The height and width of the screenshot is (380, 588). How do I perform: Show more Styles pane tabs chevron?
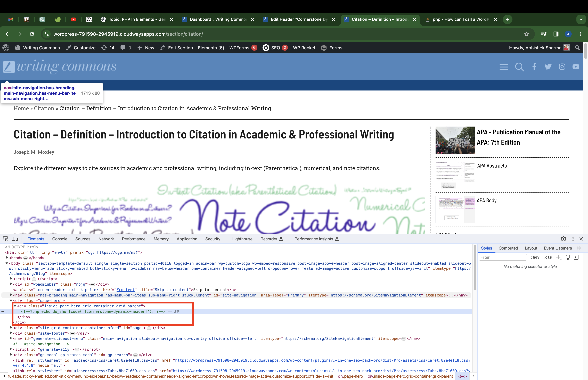point(579,248)
